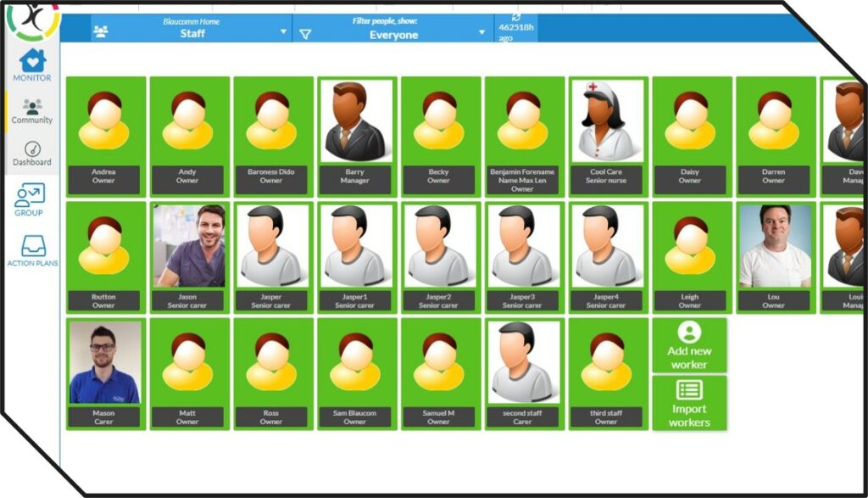The height and width of the screenshot is (498, 868).
Task: Click Add new worker button
Action: [x=689, y=345]
